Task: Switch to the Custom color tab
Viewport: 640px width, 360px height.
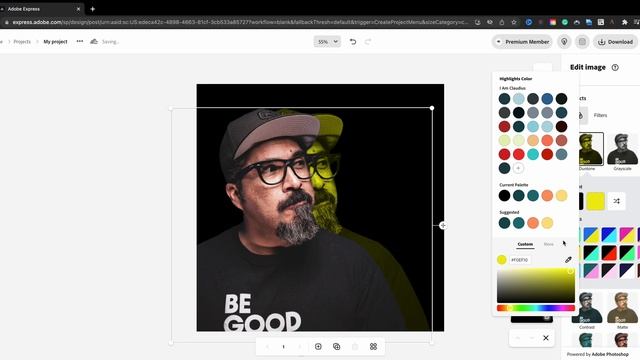Action: 525,244
